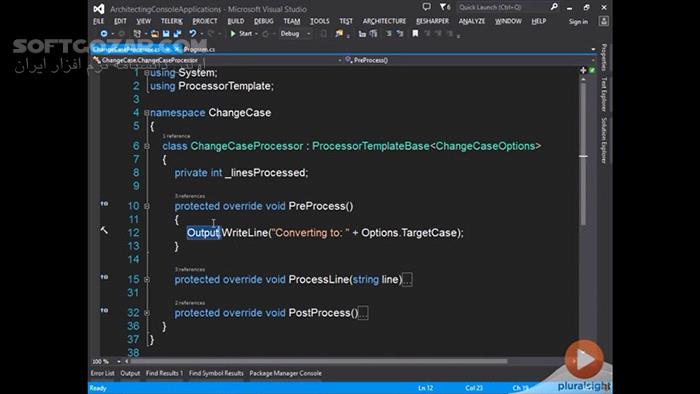Click the bookmark icon in toolbar
The image size is (700, 394).
click(415, 33)
